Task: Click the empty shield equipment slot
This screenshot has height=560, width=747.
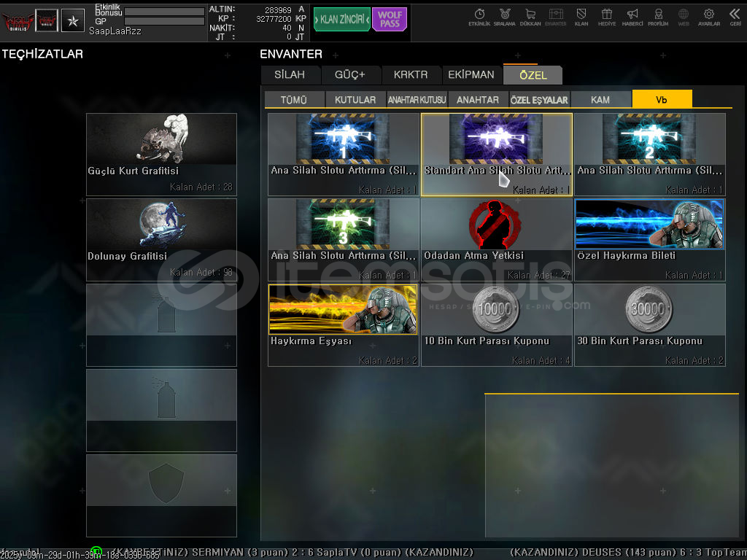Action: [161, 496]
